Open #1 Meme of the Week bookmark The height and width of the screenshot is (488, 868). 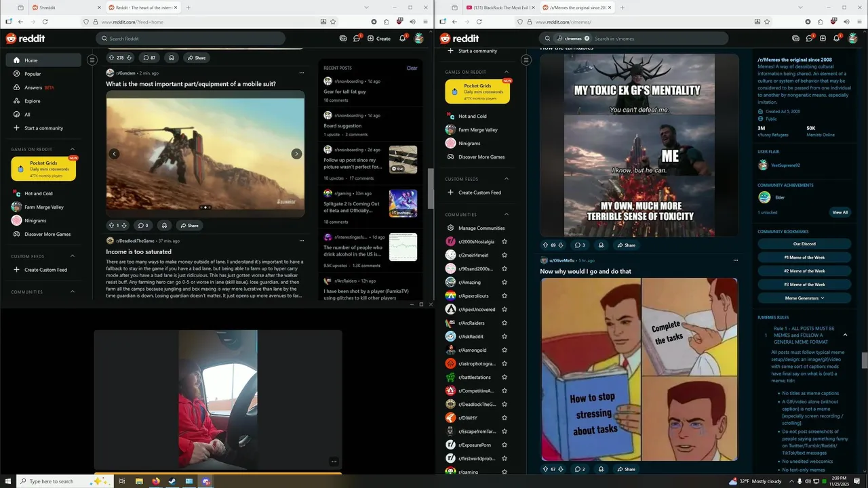[804, 258]
